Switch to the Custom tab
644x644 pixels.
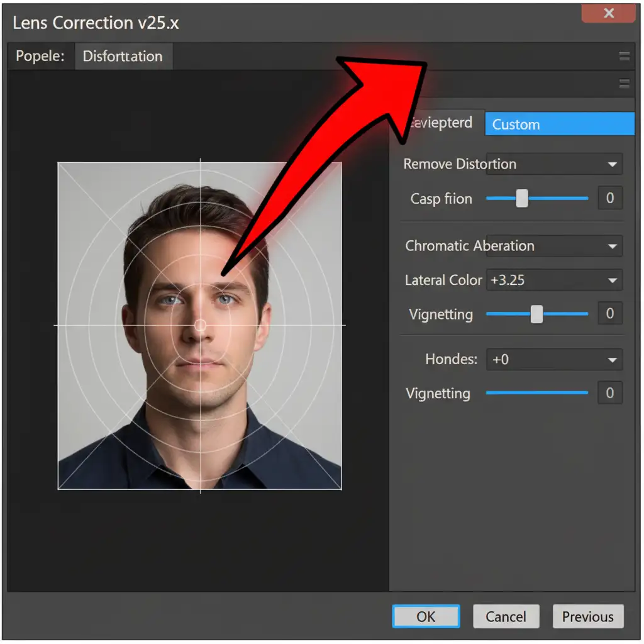tap(559, 124)
